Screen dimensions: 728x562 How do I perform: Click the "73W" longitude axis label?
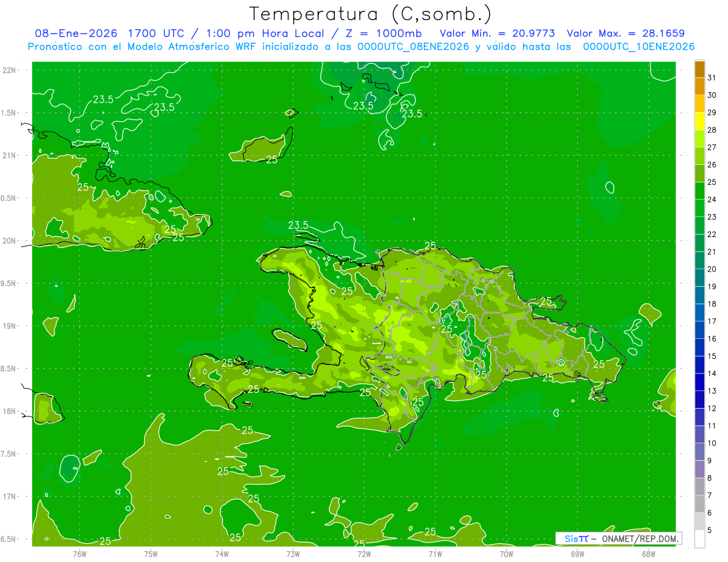[x=293, y=554]
